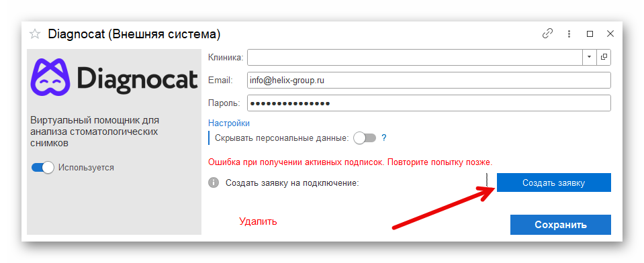Viewport: 644px width, 263px height.
Task: Click the info icon near Создать заявку
Action: (x=214, y=182)
